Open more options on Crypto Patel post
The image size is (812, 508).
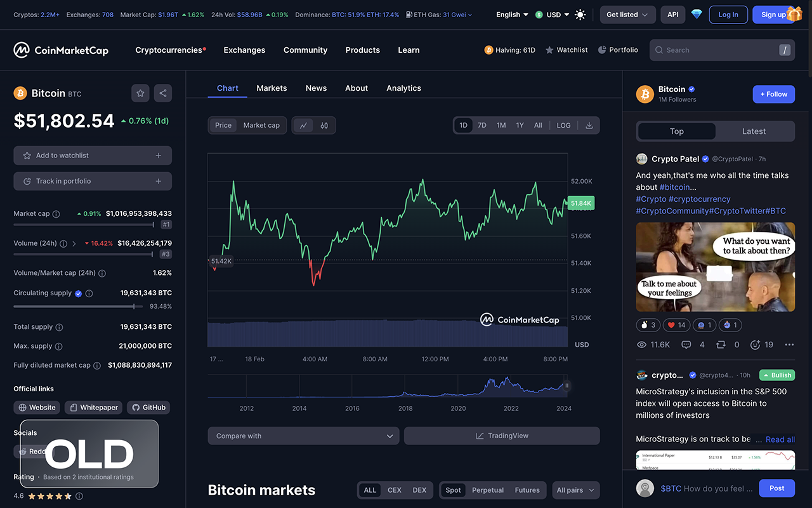pos(789,345)
